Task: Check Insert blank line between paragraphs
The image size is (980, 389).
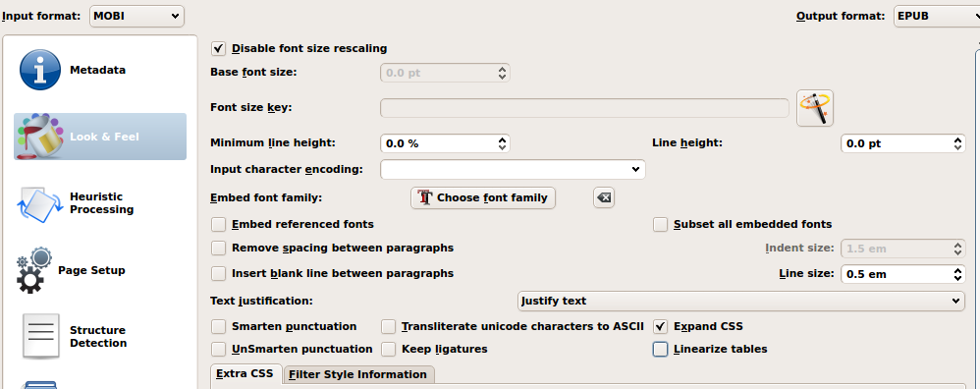Action: pos(218,274)
